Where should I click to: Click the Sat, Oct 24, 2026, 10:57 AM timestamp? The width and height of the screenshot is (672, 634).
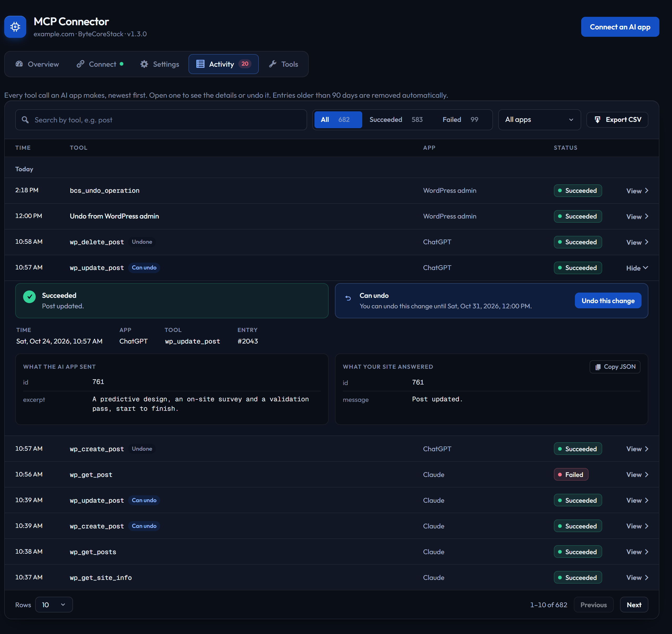(59, 341)
